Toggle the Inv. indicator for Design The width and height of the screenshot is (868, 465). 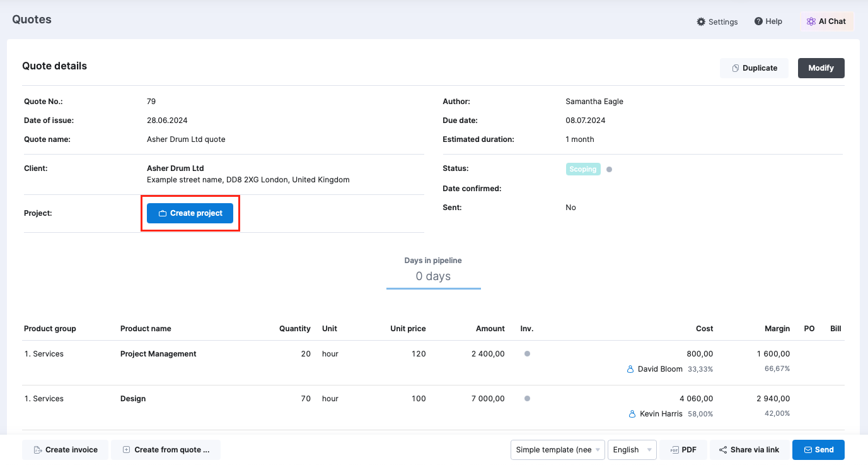point(526,398)
